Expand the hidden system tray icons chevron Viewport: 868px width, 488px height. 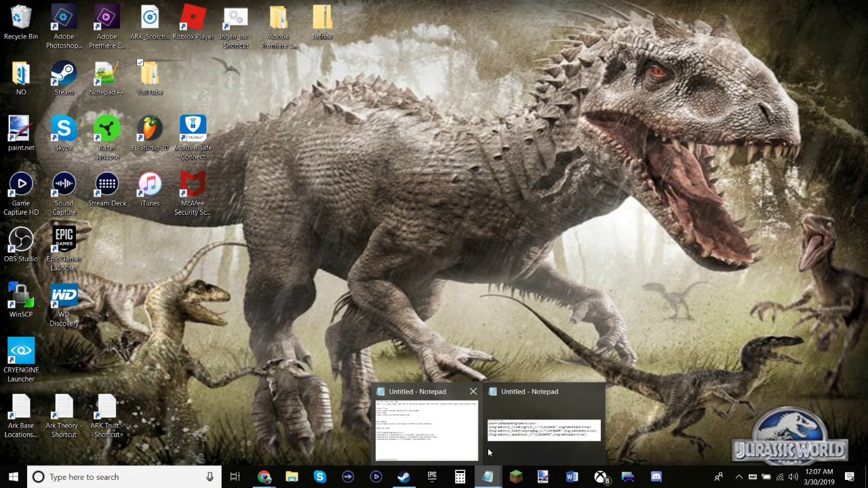click(x=739, y=477)
